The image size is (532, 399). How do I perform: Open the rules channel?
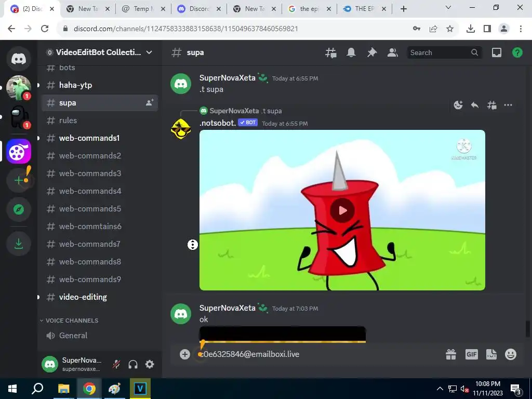100,121
